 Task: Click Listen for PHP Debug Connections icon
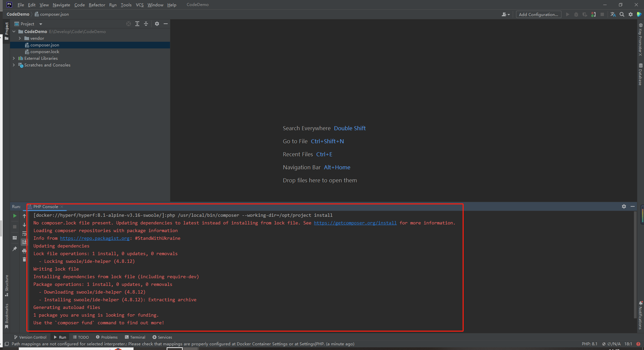[x=594, y=14]
